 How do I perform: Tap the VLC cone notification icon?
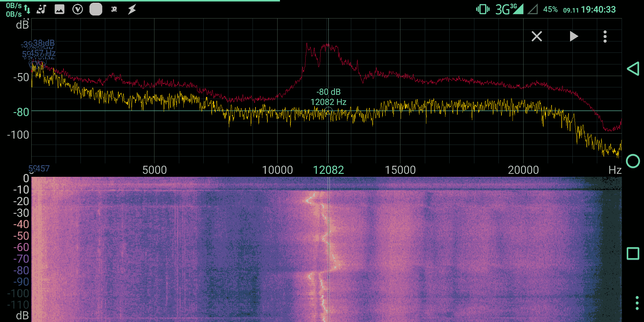pos(41,10)
